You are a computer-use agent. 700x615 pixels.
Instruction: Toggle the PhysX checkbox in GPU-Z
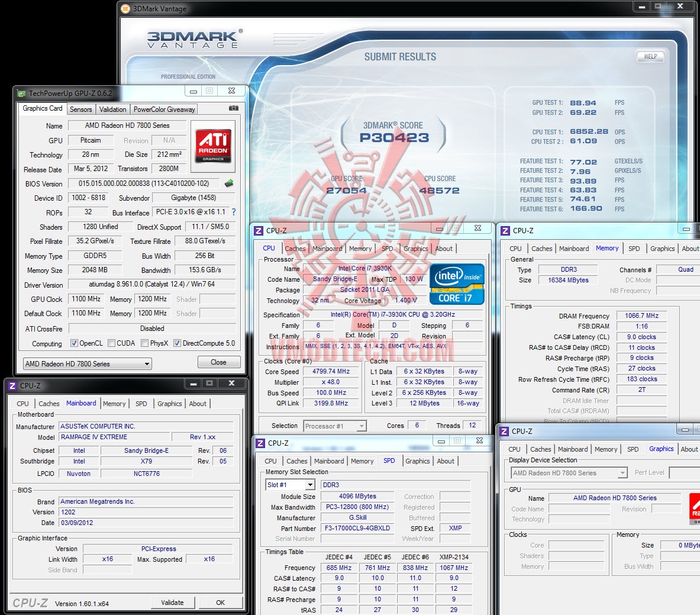click(x=144, y=343)
